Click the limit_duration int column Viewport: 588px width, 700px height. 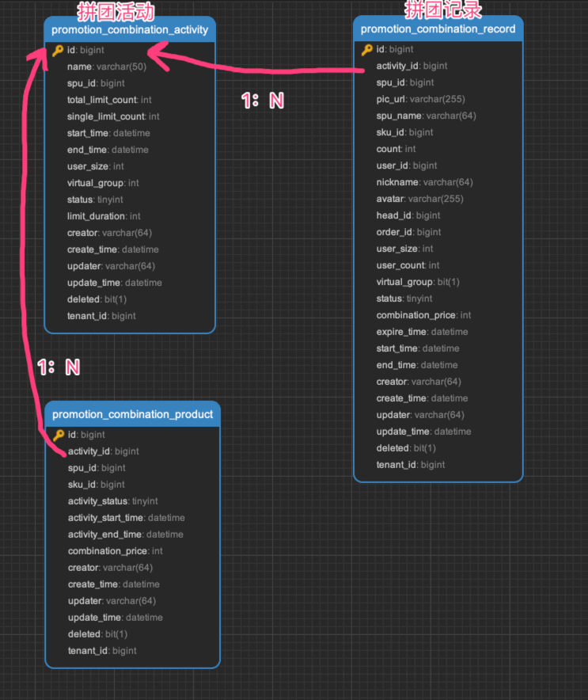(x=104, y=216)
